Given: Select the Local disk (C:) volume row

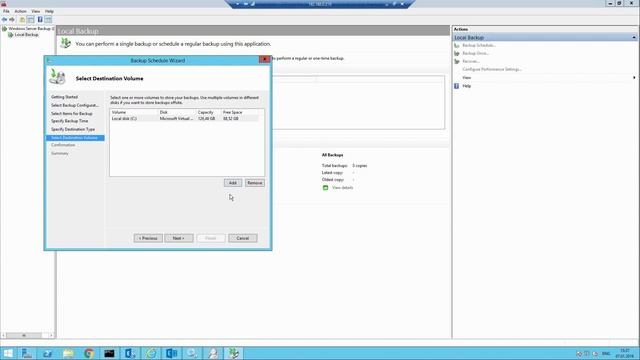Looking at the screenshot, I should [184, 118].
